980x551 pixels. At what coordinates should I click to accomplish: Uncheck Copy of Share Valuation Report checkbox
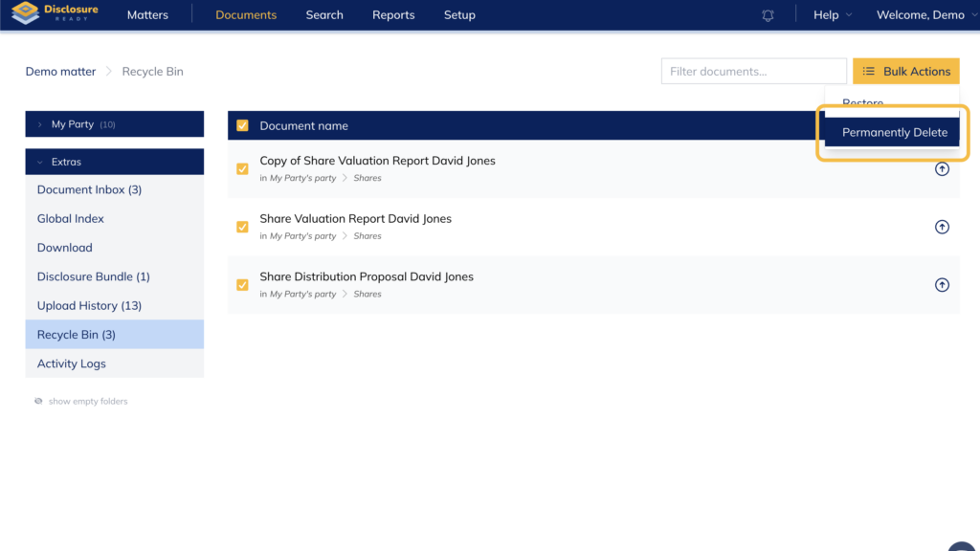pos(242,169)
